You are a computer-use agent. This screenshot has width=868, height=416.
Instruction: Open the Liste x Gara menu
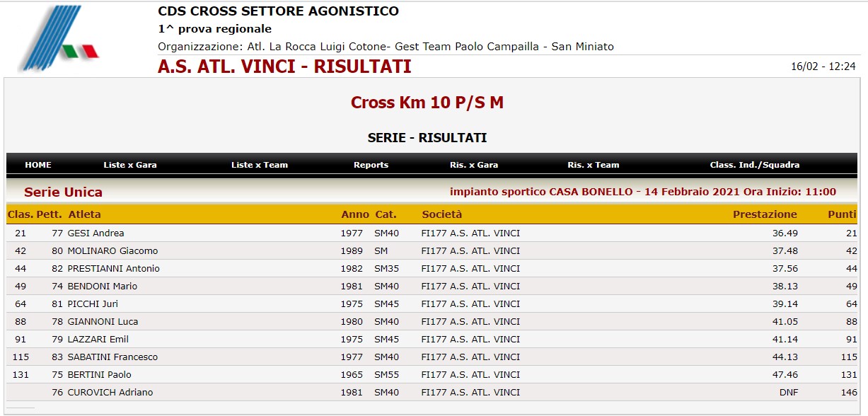coord(130,165)
